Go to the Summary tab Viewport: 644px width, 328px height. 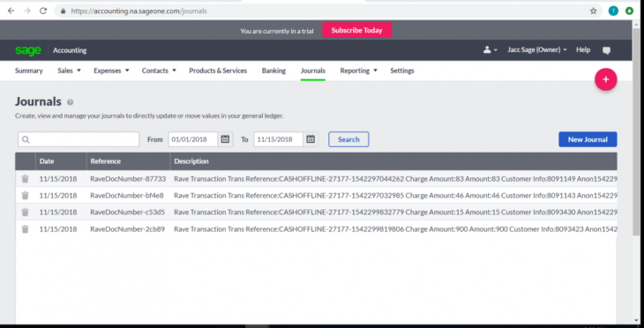29,71
